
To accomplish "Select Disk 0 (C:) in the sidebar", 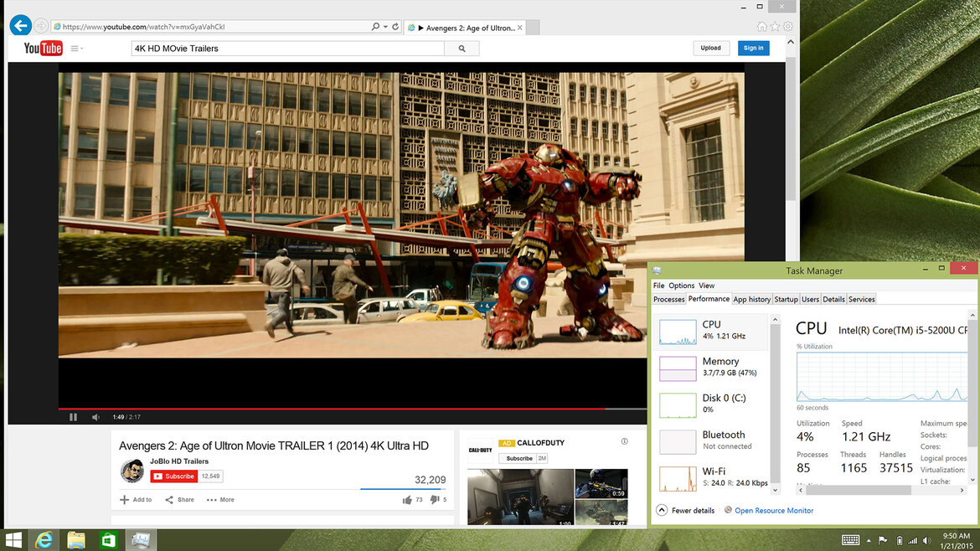I will coord(711,404).
